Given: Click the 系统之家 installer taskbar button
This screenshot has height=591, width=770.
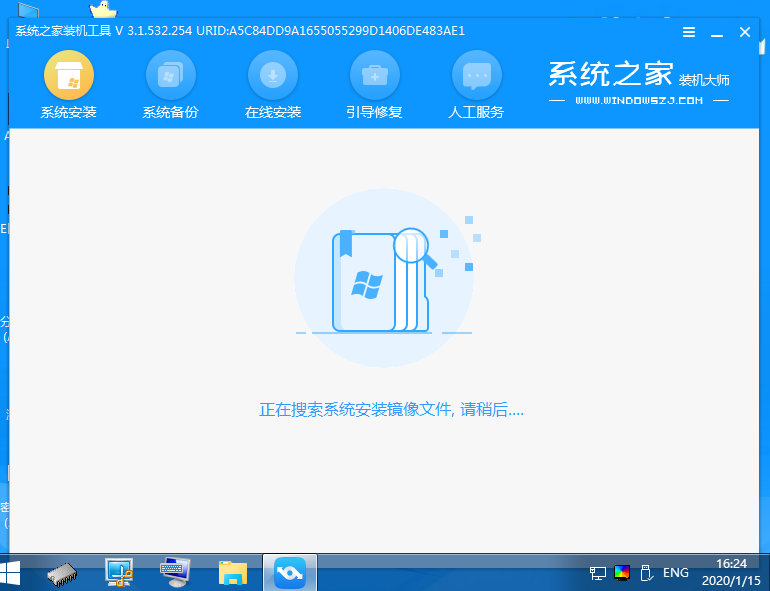Looking at the screenshot, I should (x=289, y=572).
